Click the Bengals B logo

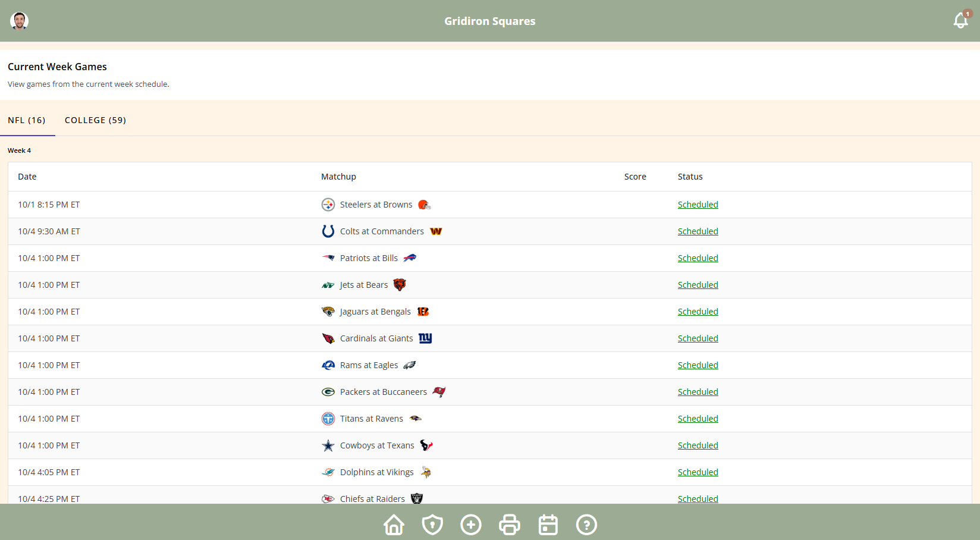[423, 312]
